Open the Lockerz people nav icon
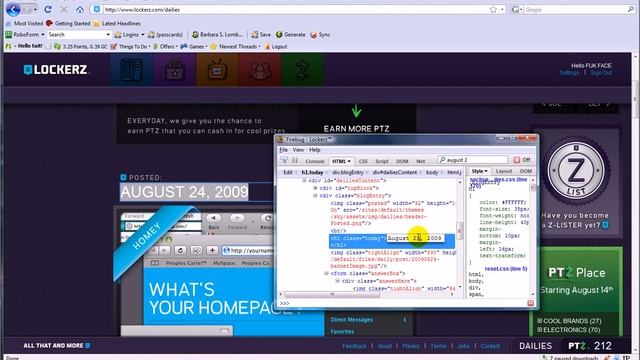This screenshot has width=640, height=360. pyautogui.click(x=260, y=70)
